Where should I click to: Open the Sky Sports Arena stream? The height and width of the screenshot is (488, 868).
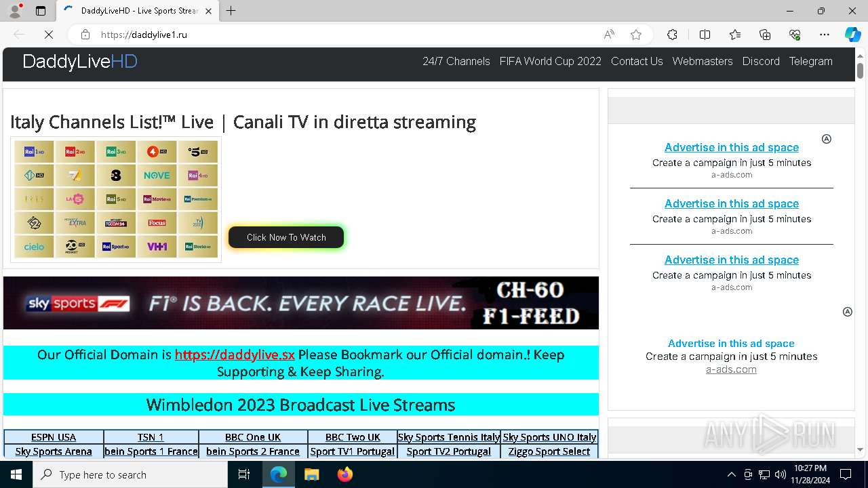[54, 451]
